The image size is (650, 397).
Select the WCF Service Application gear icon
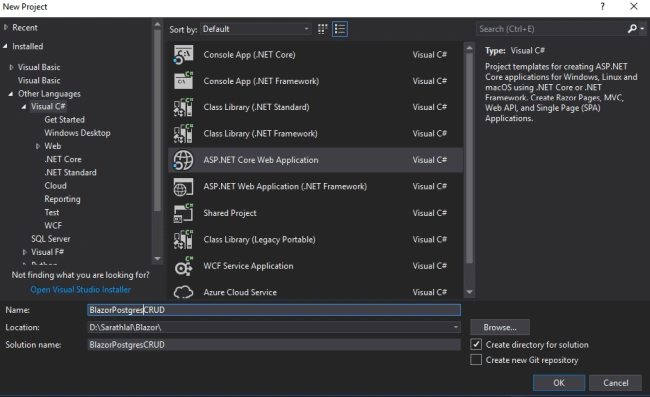click(183, 266)
